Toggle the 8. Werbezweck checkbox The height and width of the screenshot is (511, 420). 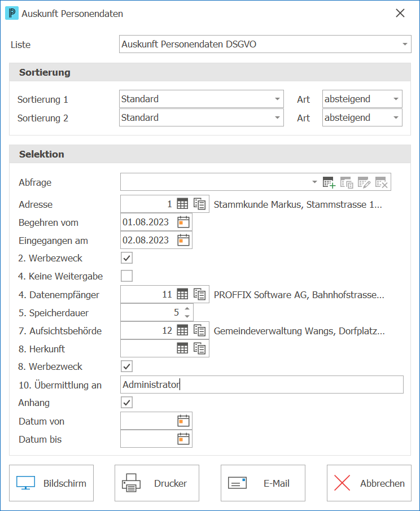pyautogui.click(x=127, y=366)
